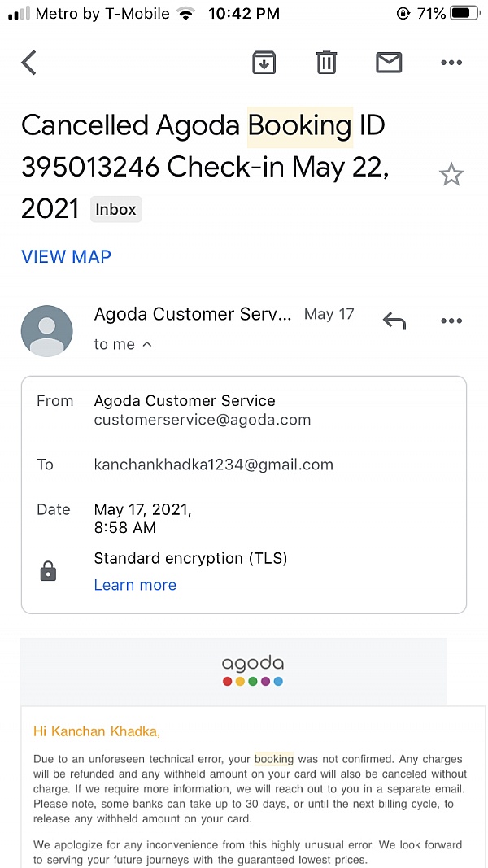Toggle the star on the message
The width and height of the screenshot is (488, 868).
[x=451, y=173]
